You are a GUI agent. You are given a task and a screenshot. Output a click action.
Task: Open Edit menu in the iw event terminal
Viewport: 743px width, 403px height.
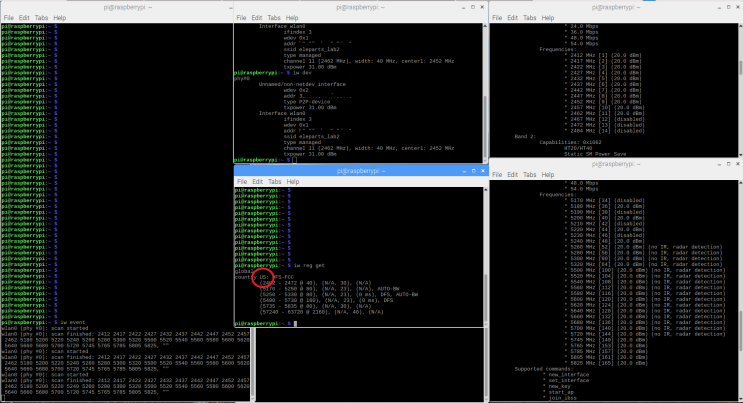pyautogui.click(x=24, y=18)
